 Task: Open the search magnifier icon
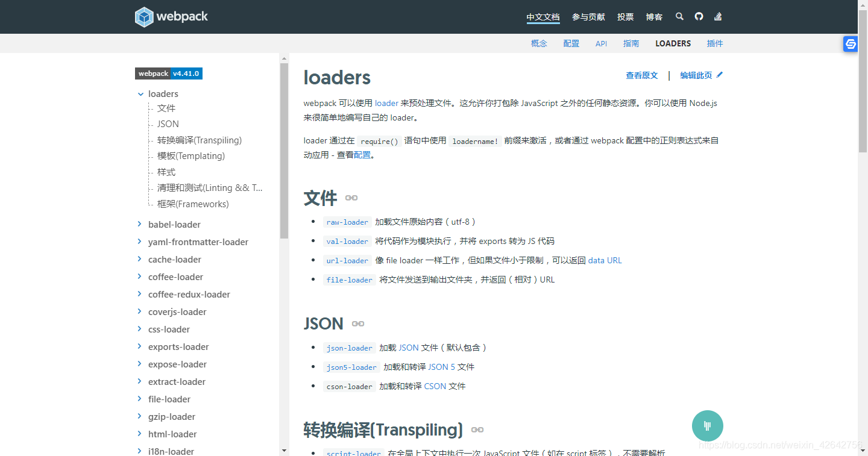pos(680,16)
